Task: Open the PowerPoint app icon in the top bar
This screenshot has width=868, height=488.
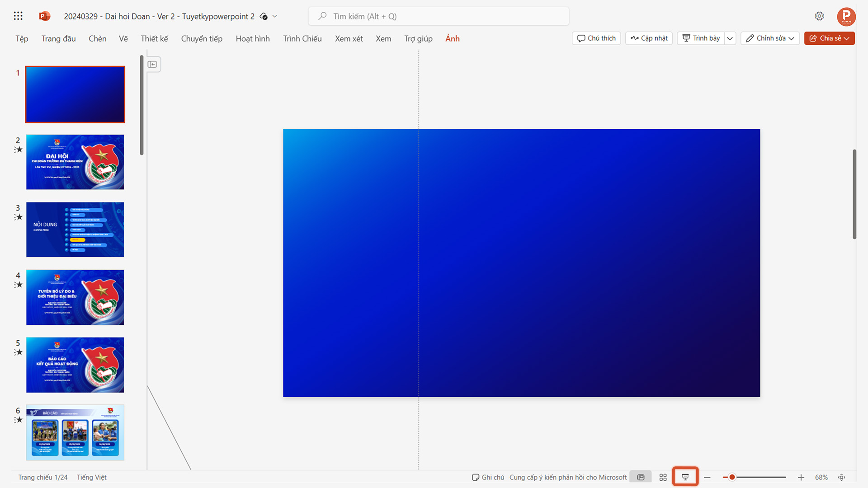Action: click(x=44, y=16)
